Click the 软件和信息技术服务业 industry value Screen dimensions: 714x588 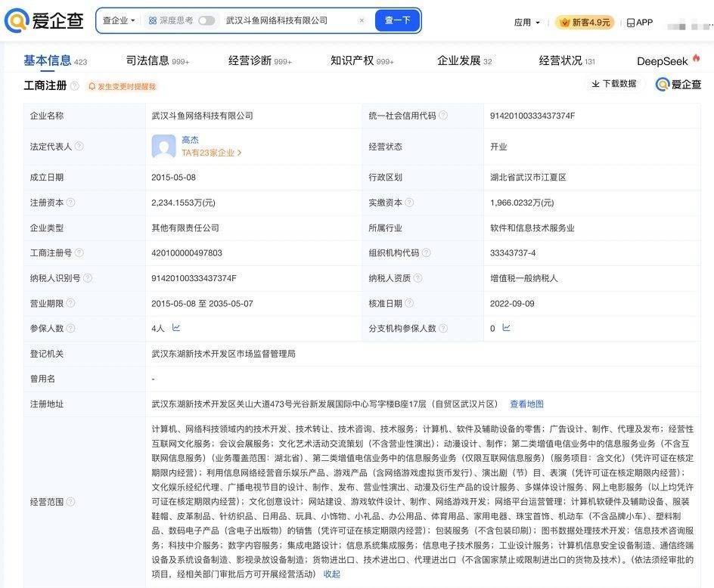click(532, 228)
